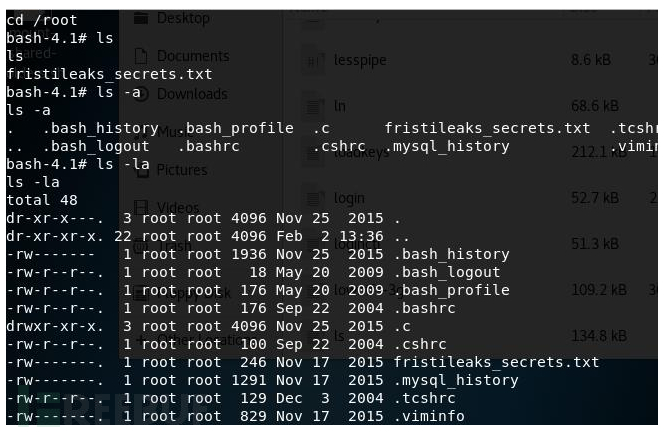Click the Pictures icon in sidebar
671x434 pixels.
click(141, 170)
